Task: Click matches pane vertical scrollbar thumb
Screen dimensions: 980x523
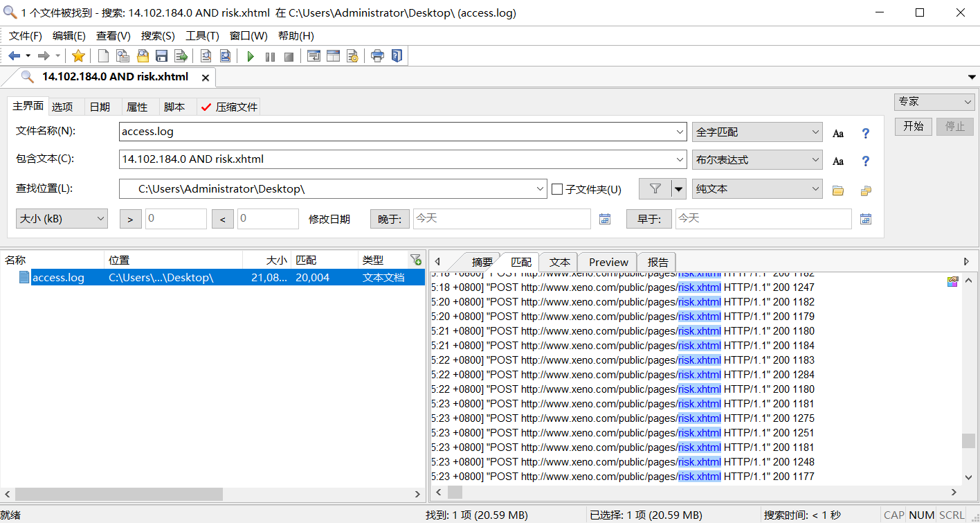Action: (968, 441)
